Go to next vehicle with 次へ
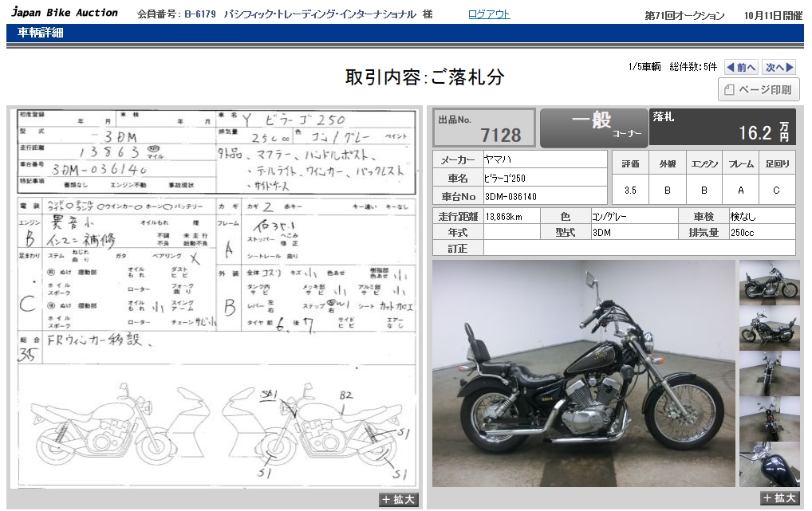This screenshot has width=812, height=511. click(x=779, y=67)
